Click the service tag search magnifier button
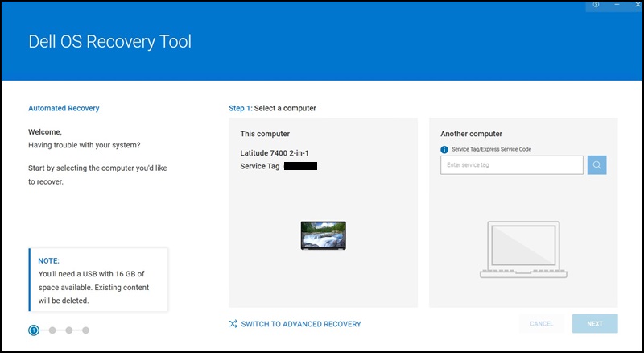This screenshot has height=353, width=644. (597, 165)
